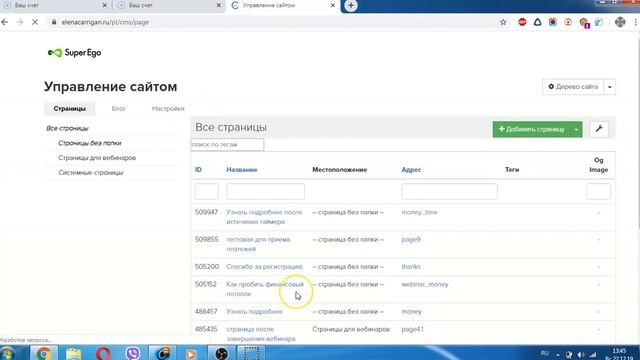Screen dimensions: 640x360
Task: Select 'Все страницы' in the sidebar
Action: [67, 128]
